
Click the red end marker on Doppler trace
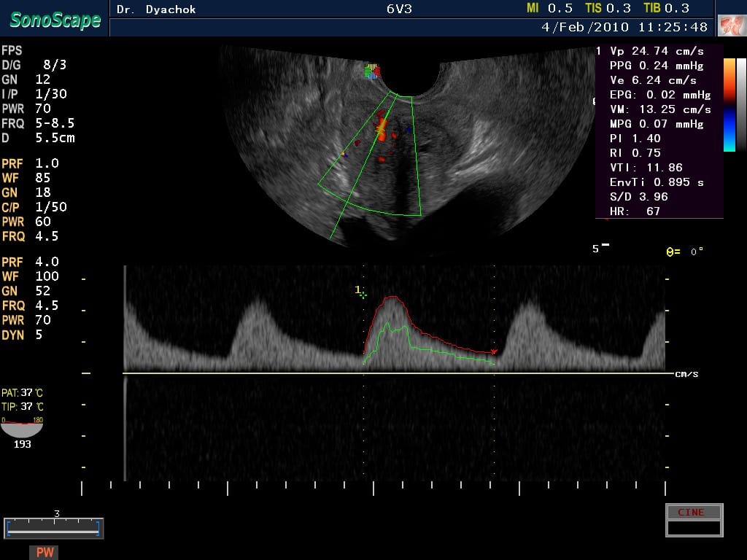tap(494, 352)
